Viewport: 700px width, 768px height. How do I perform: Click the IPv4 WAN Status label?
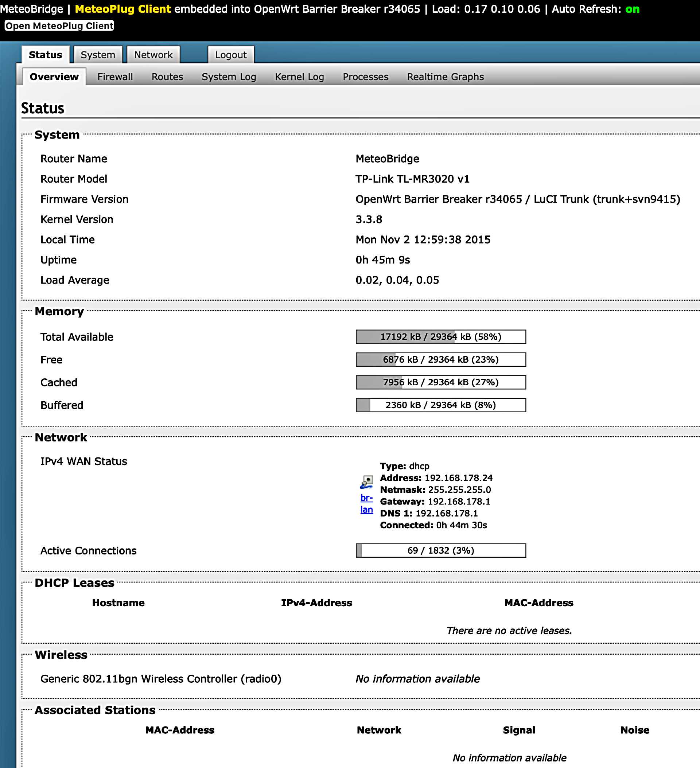point(83,461)
